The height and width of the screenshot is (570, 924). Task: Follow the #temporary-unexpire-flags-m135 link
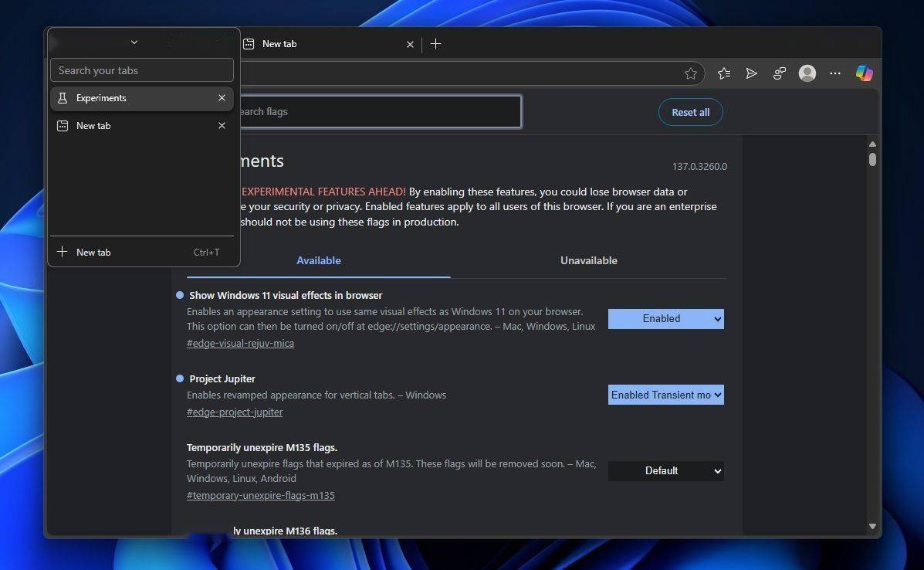click(260, 495)
